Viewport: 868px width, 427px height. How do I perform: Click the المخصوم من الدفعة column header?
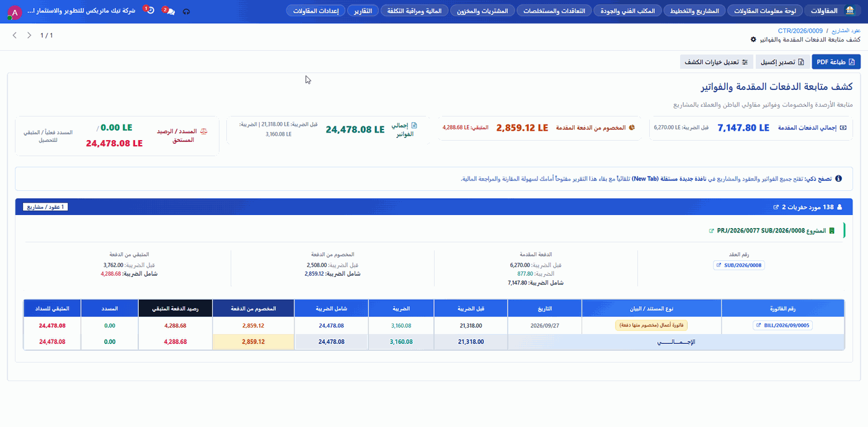[x=253, y=308]
